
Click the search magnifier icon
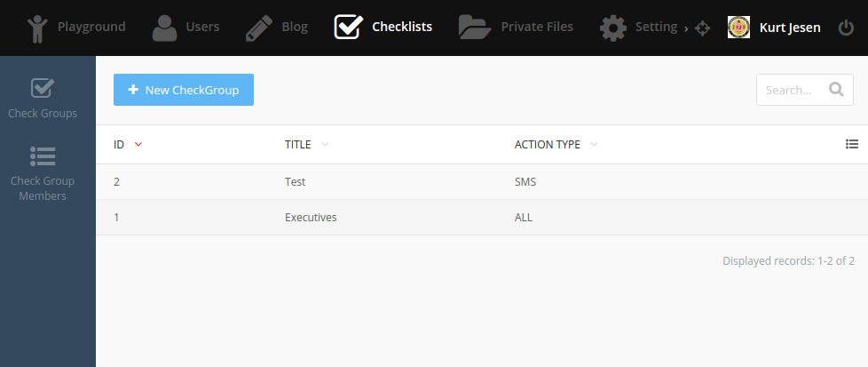[x=836, y=89]
